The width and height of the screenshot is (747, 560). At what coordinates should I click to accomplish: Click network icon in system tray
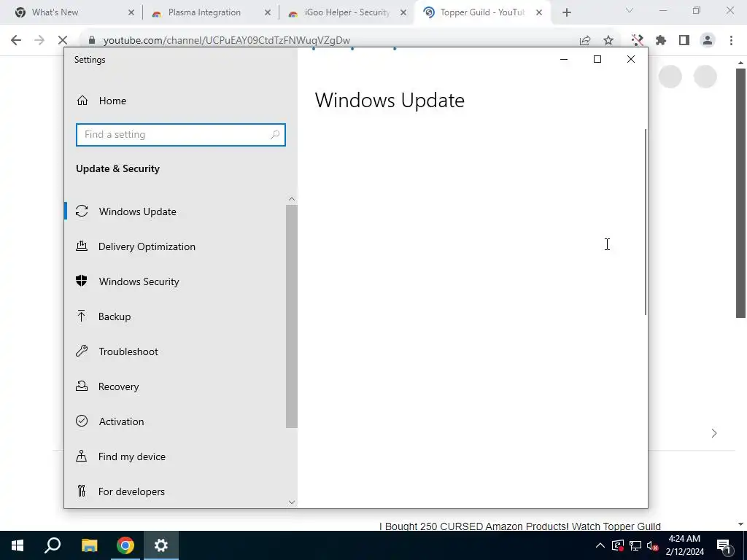click(635, 545)
